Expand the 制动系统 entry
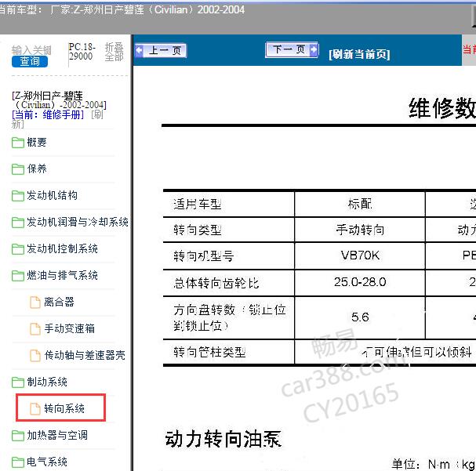This screenshot has height=471, width=476. pos(47,382)
